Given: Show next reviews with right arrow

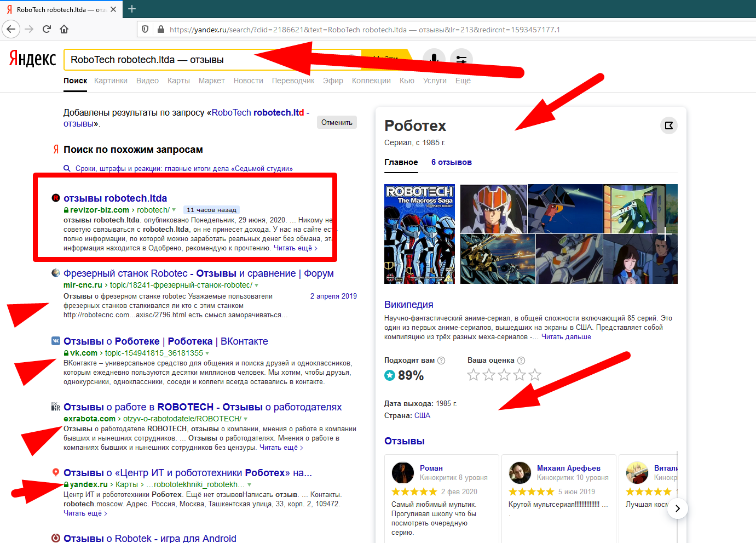Looking at the screenshot, I should [x=678, y=508].
